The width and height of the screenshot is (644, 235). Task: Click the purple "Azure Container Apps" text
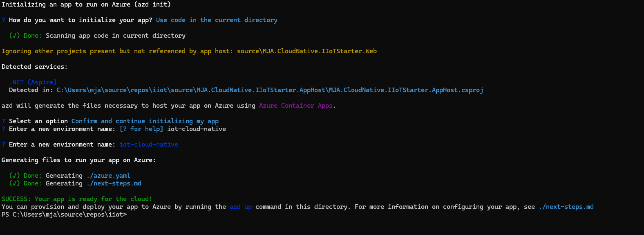click(296, 106)
